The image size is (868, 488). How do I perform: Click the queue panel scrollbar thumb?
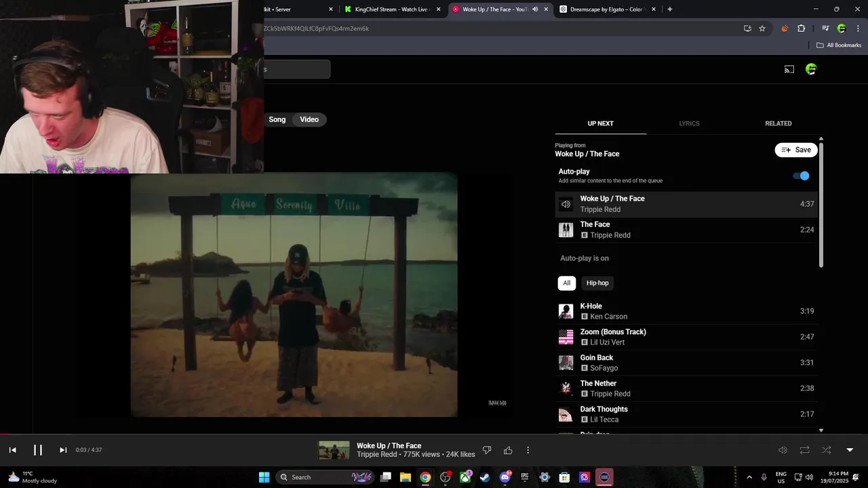click(821, 203)
